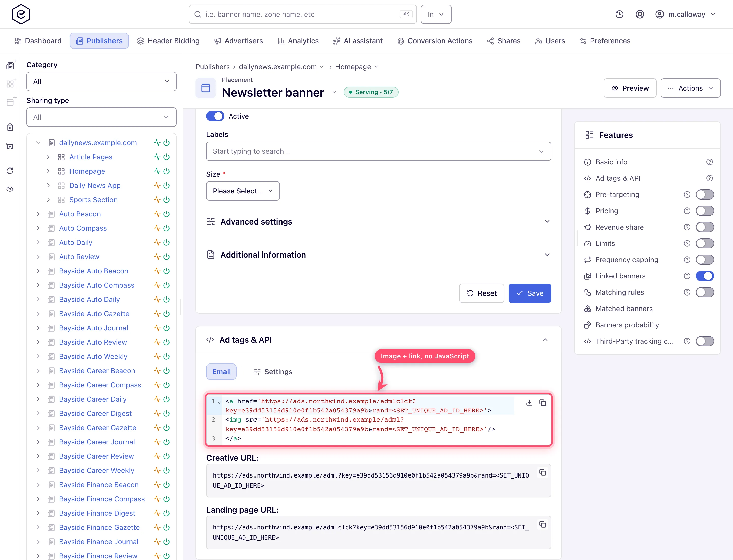This screenshot has height=560, width=733.
Task: Click the Labels search input
Action: click(x=378, y=151)
